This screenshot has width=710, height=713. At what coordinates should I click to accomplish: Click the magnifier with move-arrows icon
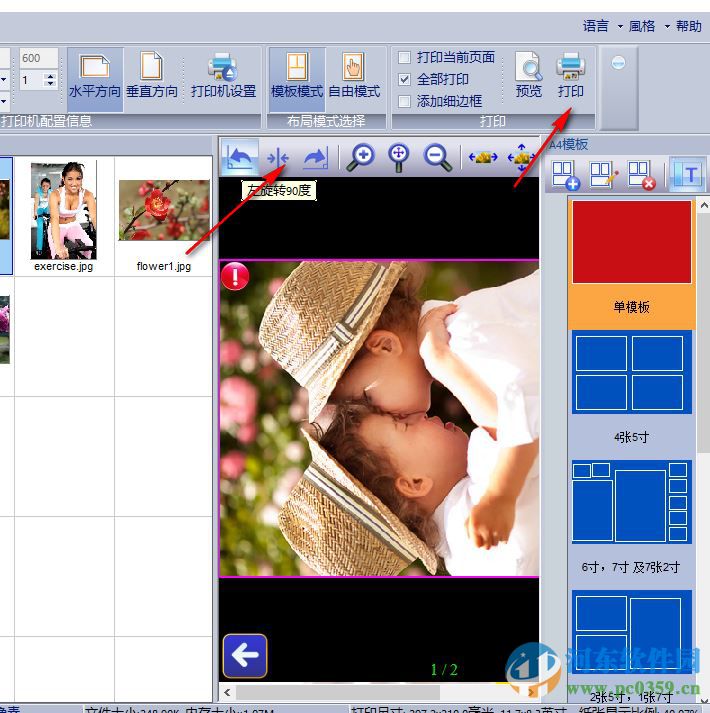click(x=398, y=157)
